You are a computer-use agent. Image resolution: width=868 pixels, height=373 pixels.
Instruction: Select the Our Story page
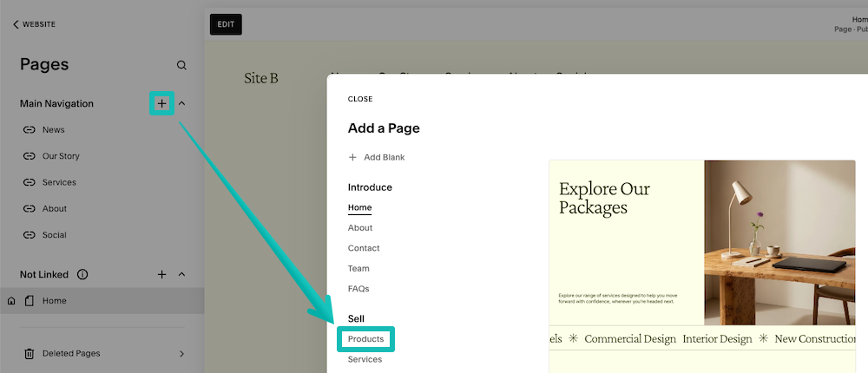(61, 156)
